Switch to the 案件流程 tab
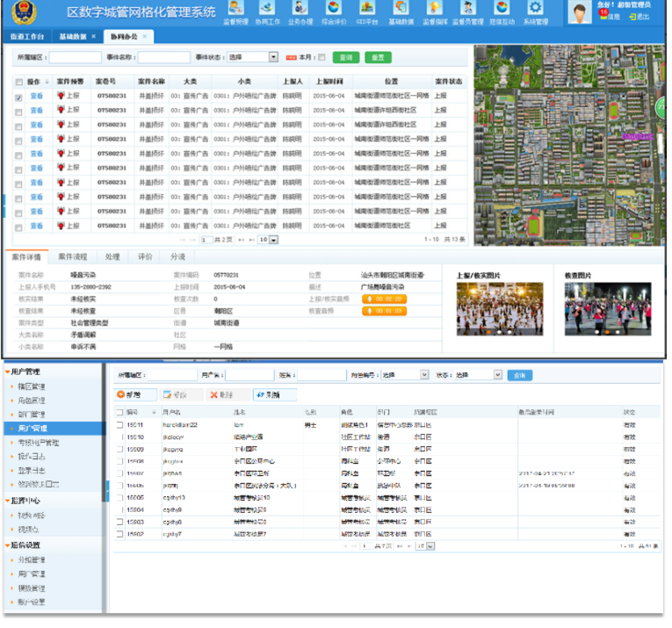 (x=72, y=256)
